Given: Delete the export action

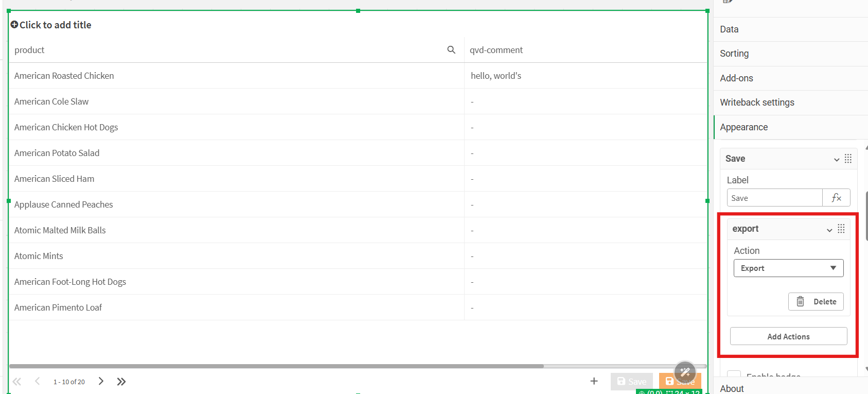Looking at the screenshot, I should click(816, 302).
